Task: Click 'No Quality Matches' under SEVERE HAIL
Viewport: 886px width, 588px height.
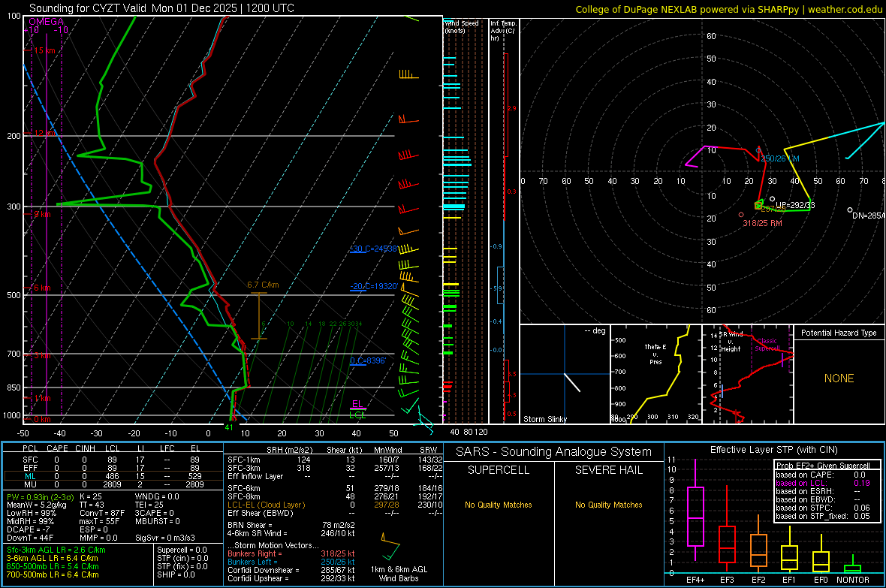Action: (x=608, y=505)
